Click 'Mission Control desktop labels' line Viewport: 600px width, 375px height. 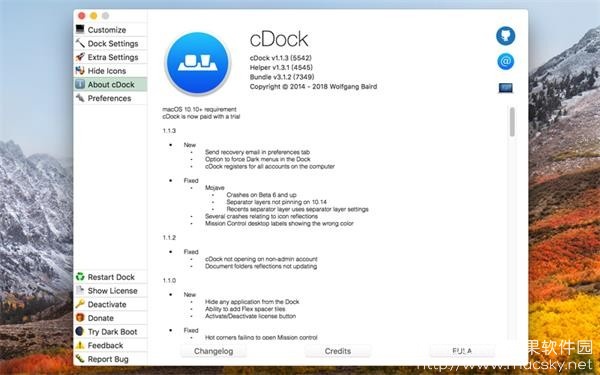[x=279, y=223]
